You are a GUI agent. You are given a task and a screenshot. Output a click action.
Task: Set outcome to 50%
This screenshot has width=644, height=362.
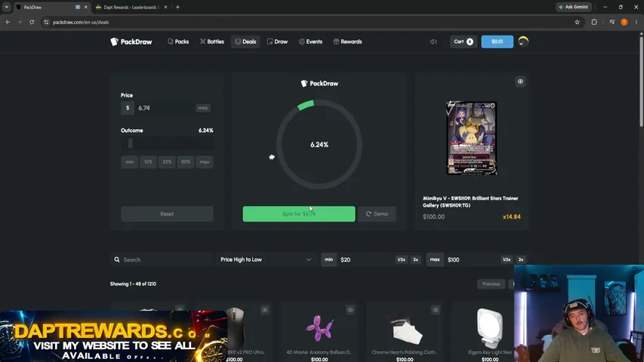tap(186, 161)
